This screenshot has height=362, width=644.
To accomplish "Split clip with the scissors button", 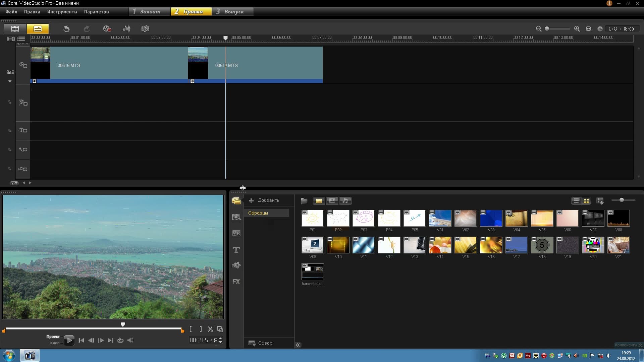I will [210, 329].
